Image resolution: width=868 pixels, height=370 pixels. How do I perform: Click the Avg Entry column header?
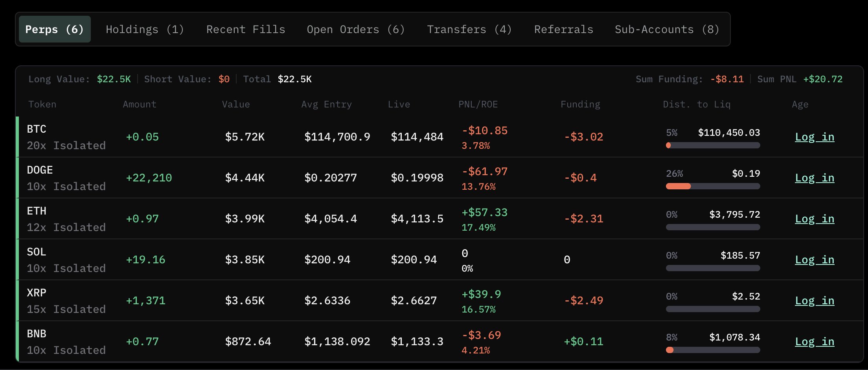[x=326, y=104]
